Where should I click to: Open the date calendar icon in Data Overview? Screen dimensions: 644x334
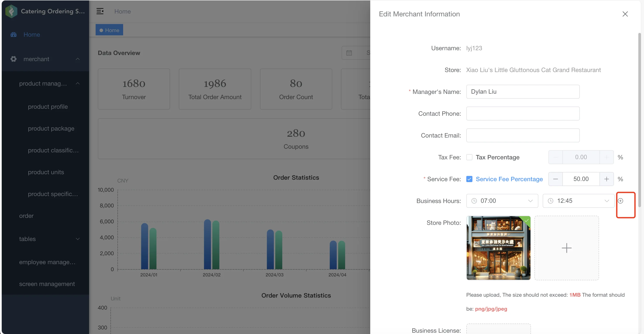[349, 53]
